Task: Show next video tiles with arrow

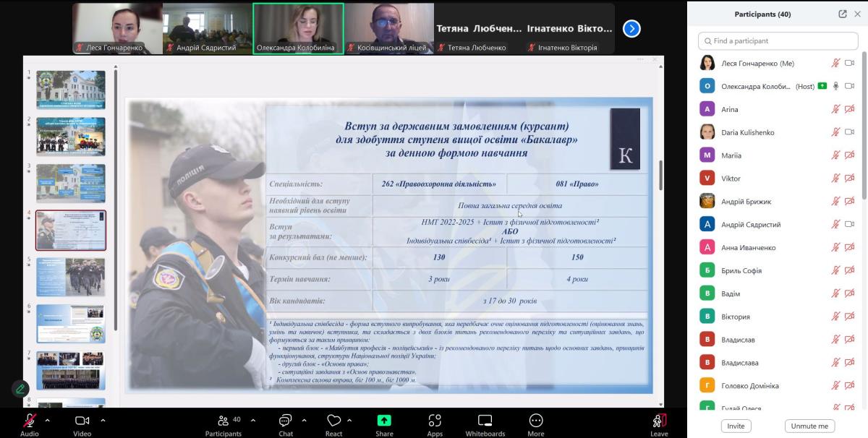Action: tap(631, 29)
